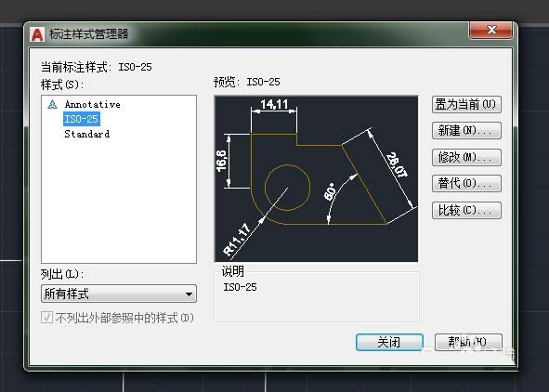Select the Standard dimension style
The image size is (549, 392).
(86, 134)
